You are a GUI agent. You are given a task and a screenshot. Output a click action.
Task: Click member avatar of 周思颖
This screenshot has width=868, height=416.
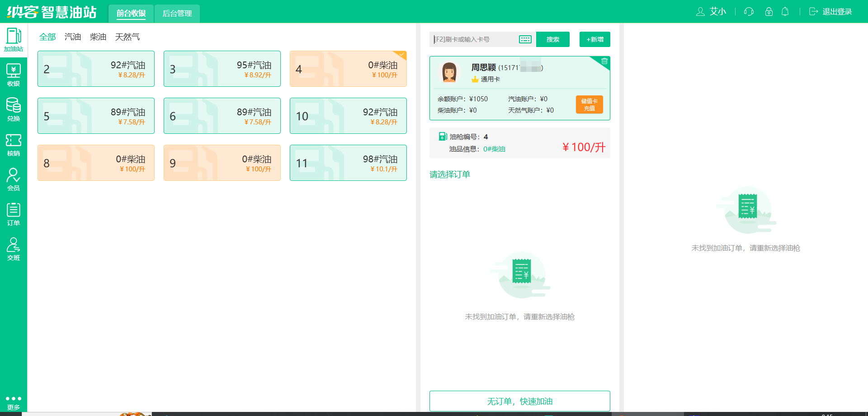[449, 72]
